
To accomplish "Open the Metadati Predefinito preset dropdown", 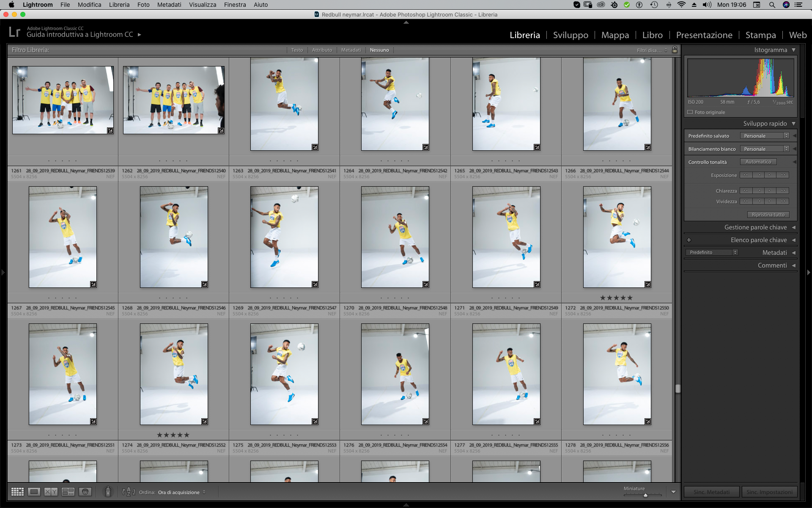I will pyautogui.click(x=712, y=252).
